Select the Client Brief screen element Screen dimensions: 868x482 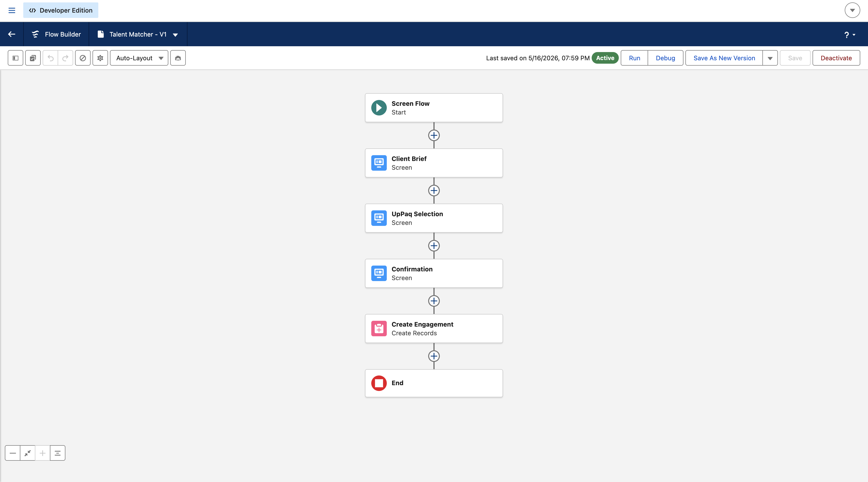point(434,163)
